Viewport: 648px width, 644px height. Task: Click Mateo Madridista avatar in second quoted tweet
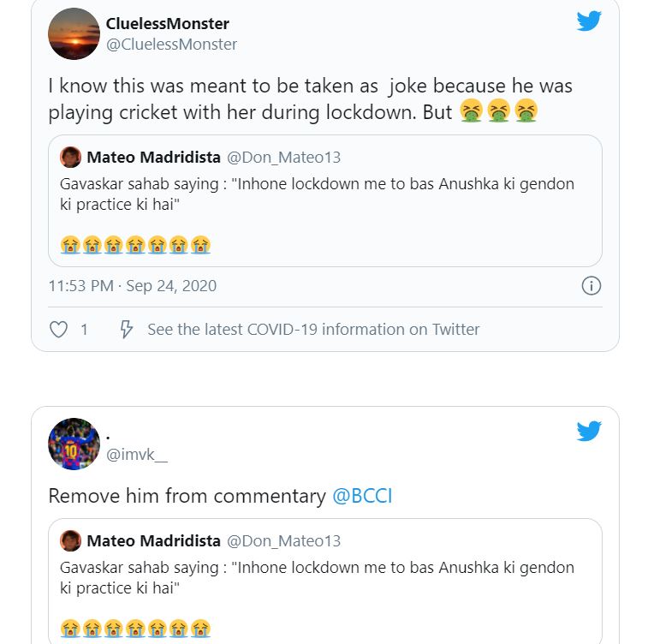pyautogui.click(x=70, y=541)
